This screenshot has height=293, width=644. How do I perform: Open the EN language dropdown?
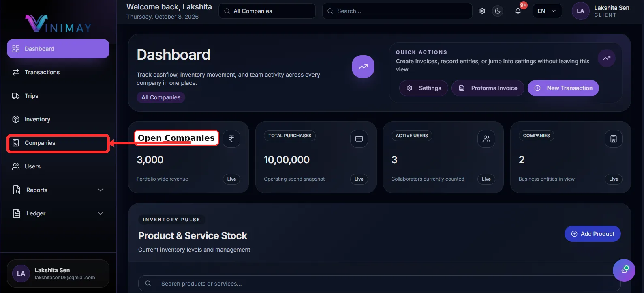coord(547,11)
